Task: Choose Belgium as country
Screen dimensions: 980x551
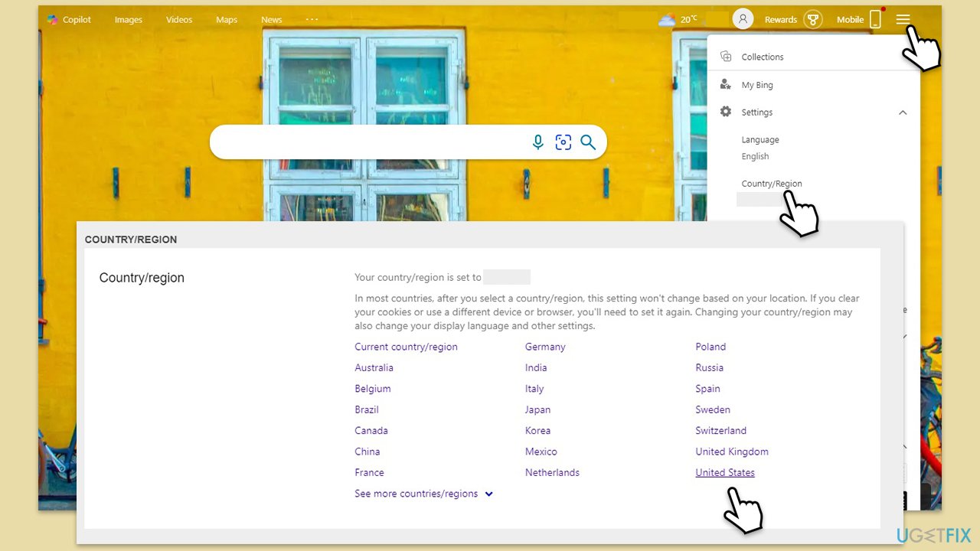Action: (373, 389)
